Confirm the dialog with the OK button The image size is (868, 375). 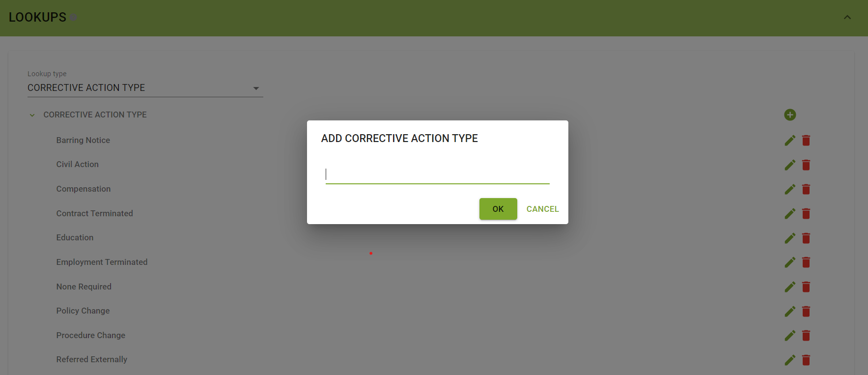coord(498,209)
